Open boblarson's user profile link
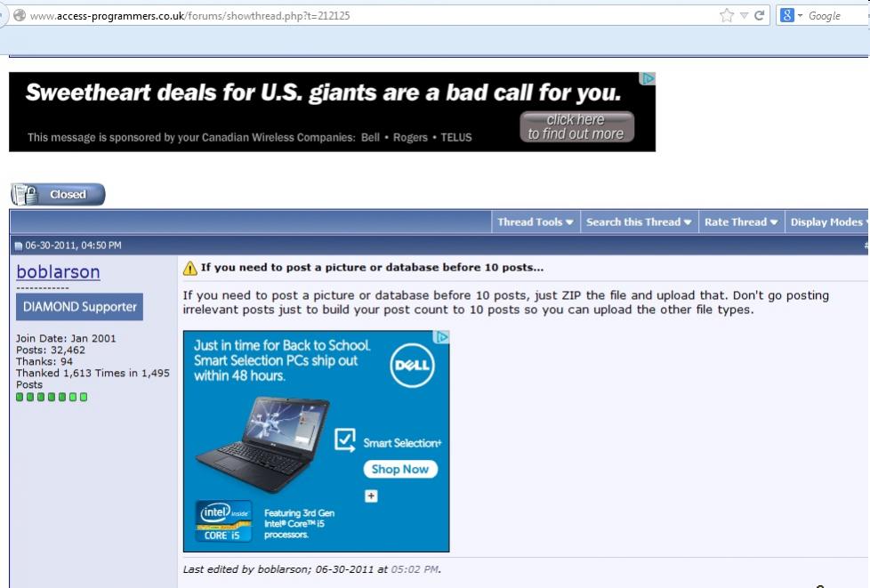 tap(58, 272)
